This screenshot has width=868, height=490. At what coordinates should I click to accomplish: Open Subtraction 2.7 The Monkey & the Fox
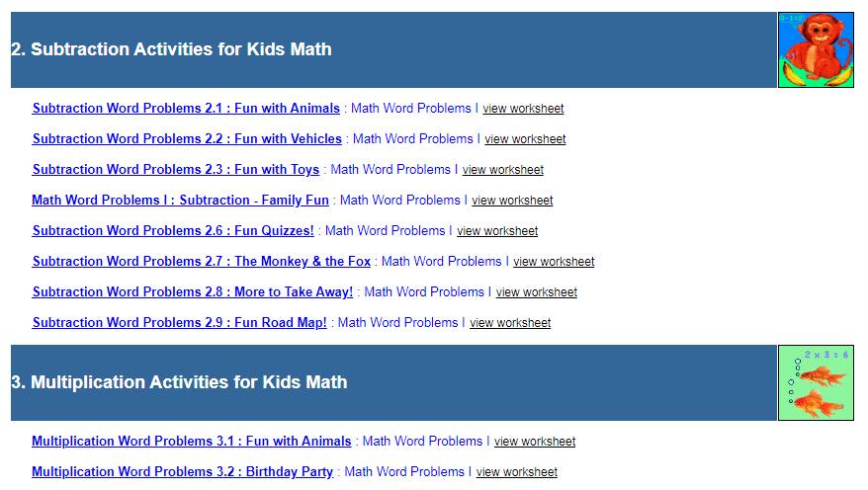[x=202, y=262]
